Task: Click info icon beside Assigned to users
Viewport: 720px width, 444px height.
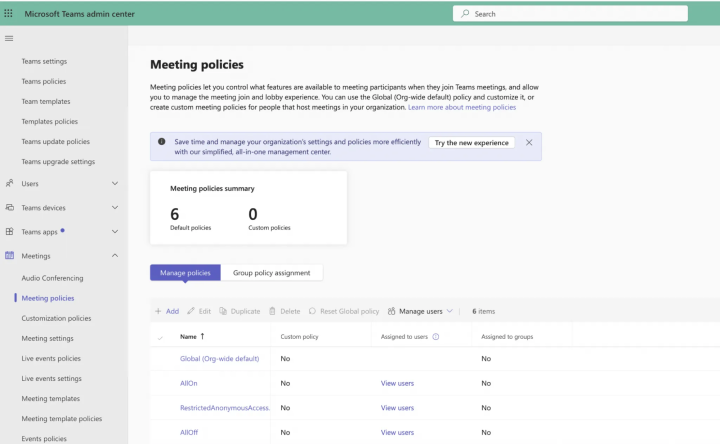Action: (436, 337)
